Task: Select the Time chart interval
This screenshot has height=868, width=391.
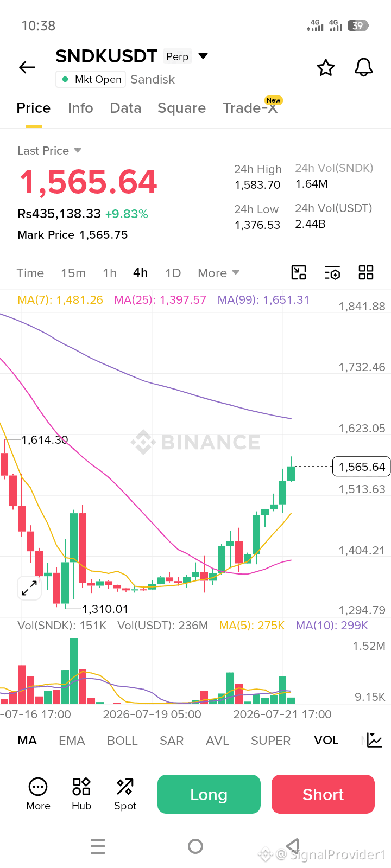Action: tap(30, 273)
